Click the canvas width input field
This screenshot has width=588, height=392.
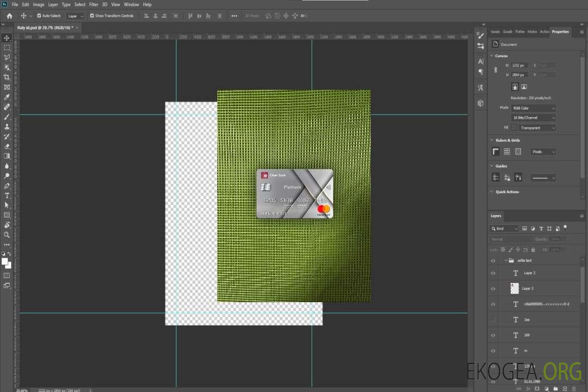[519, 65]
